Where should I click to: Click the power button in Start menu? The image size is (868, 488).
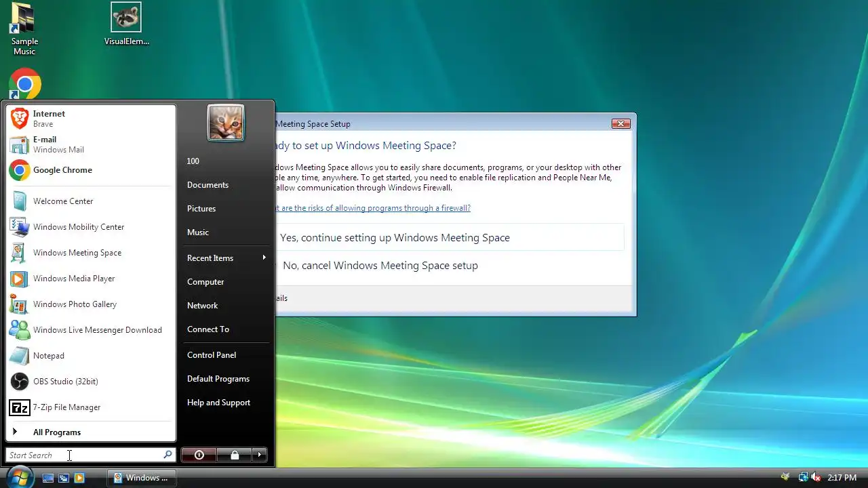(x=199, y=455)
